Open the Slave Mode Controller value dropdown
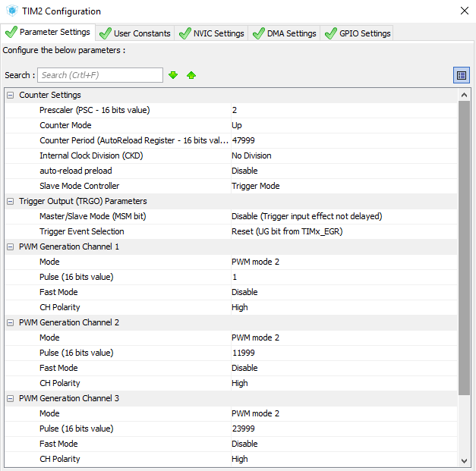 click(x=342, y=186)
